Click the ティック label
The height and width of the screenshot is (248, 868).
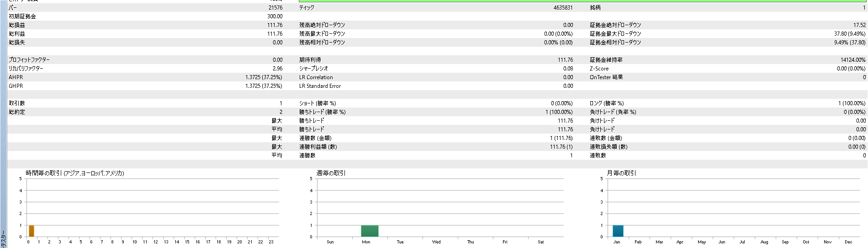click(x=307, y=8)
